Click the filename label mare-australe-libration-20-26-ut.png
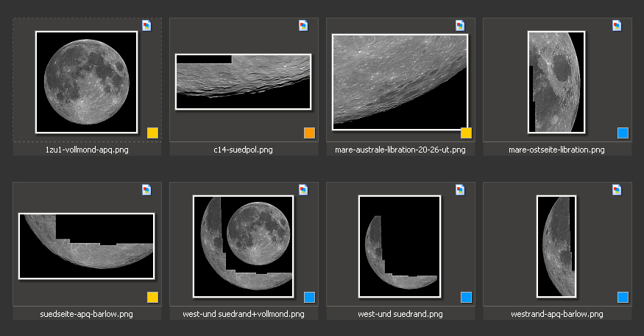This screenshot has height=336, width=644. coord(400,150)
